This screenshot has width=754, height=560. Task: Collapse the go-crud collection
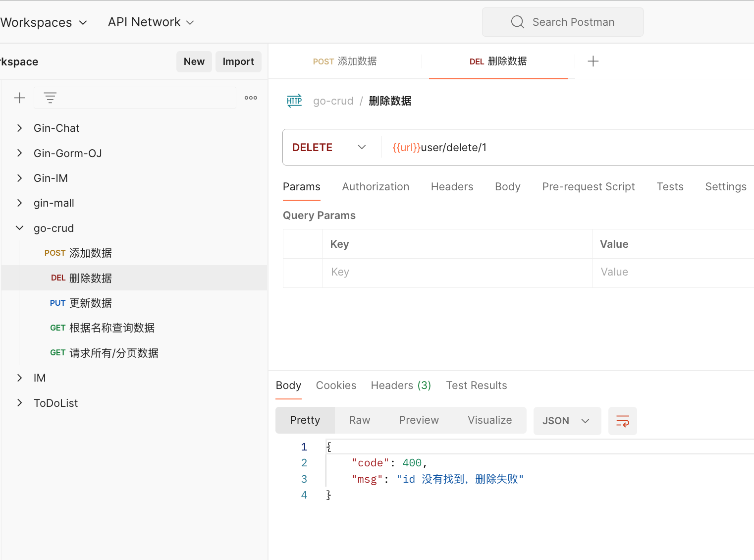click(x=19, y=228)
